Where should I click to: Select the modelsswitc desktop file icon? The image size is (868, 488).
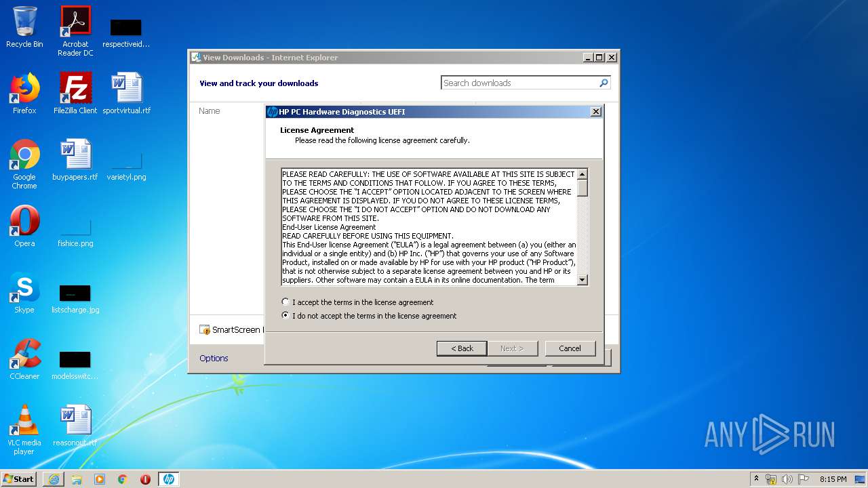(x=75, y=363)
